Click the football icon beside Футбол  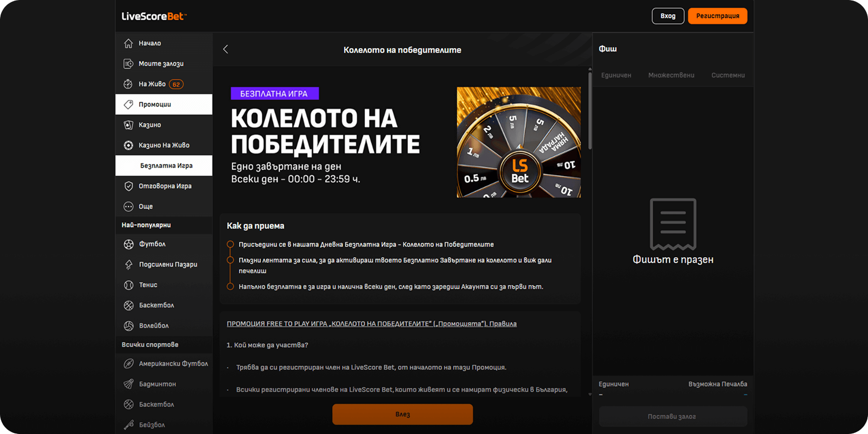(129, 244)
